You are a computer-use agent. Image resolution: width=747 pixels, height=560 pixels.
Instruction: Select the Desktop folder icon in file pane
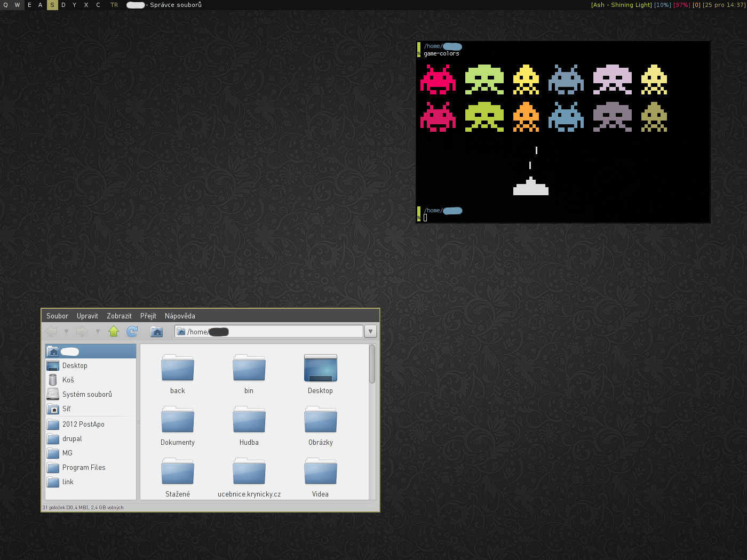coord(321,367)
